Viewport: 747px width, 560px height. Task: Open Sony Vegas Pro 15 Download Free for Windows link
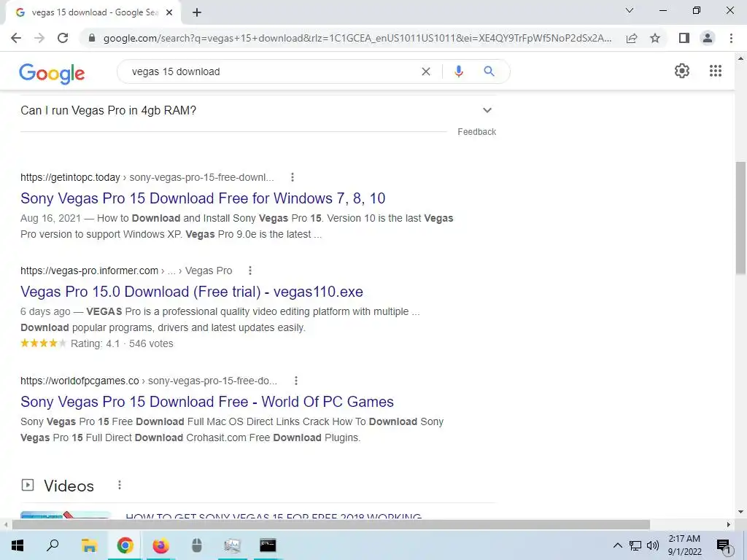click(203, 198)
